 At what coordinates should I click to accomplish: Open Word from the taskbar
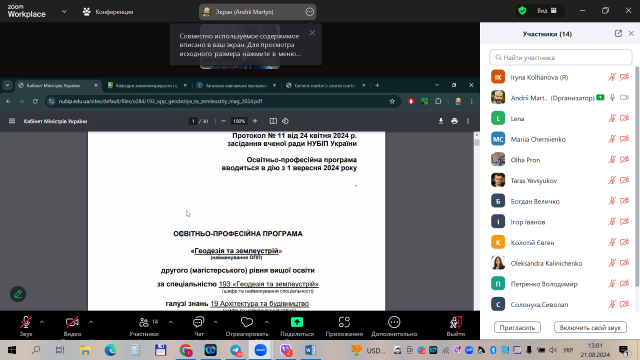tap(310, 350)
